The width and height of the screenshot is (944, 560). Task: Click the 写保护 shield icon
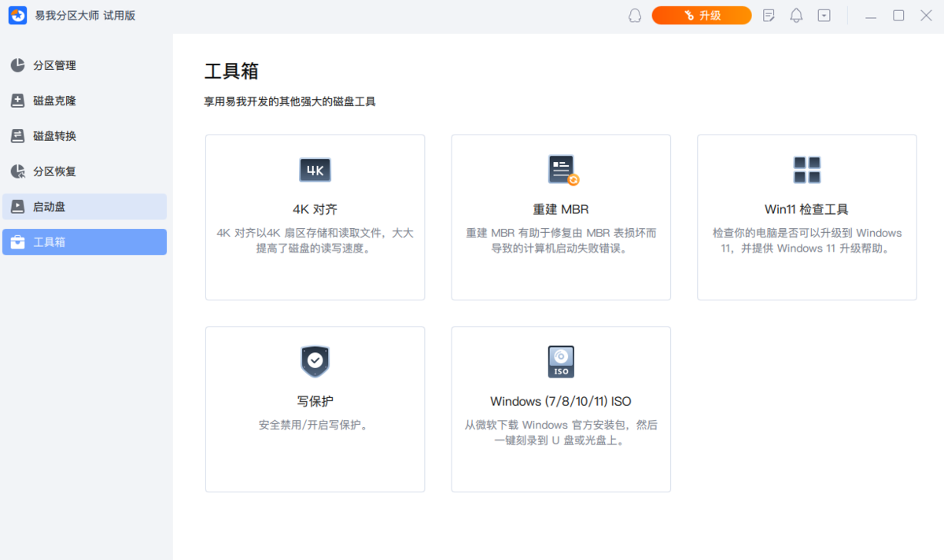(x=315, y=362)
